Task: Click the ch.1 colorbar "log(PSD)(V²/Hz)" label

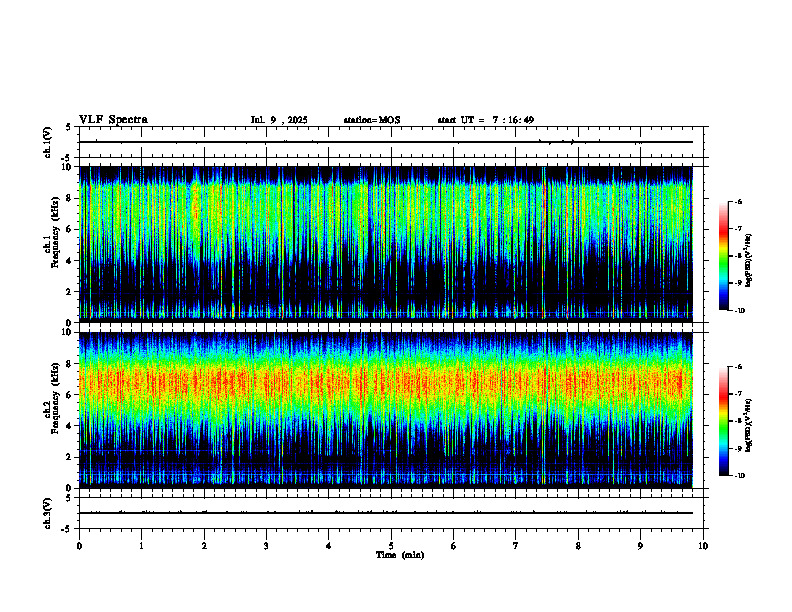Action: coord(749,261)
